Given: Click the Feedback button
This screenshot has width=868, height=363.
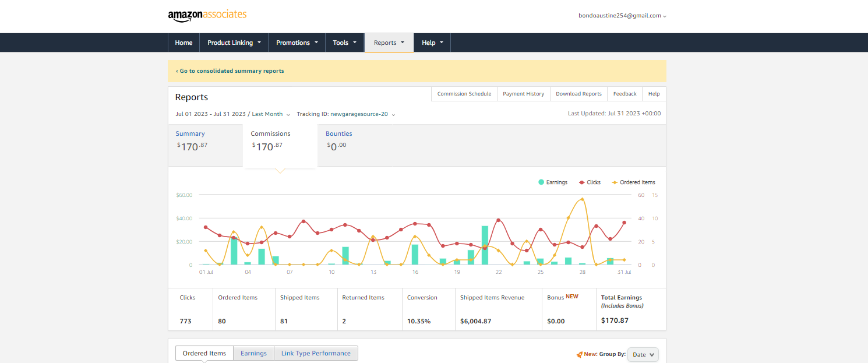Looking at the screenshot, I should click(x=624, y=94).
